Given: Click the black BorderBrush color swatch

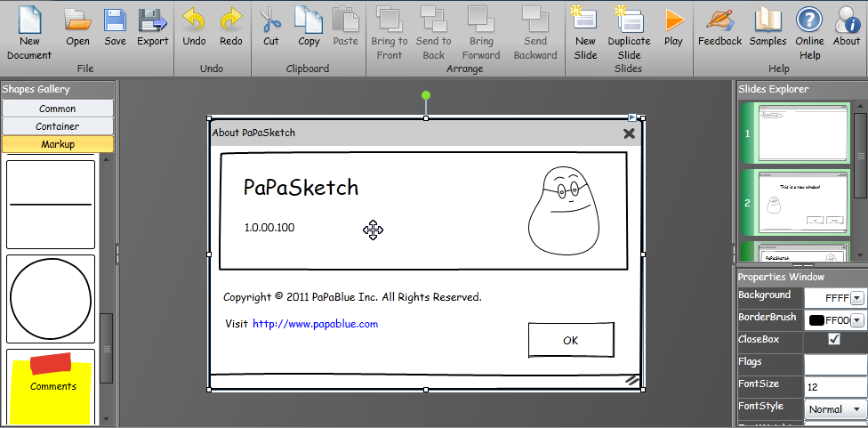Looking at the screenshot, I should click(816, 320).
